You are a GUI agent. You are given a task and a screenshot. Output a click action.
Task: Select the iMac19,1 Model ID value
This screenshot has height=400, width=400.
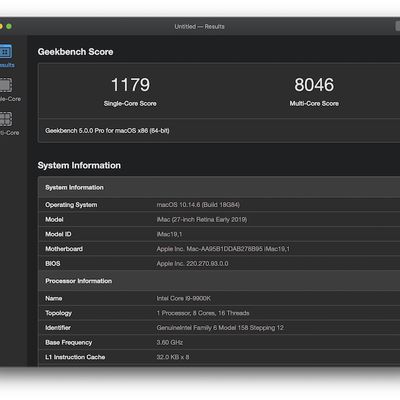[169, 234]
